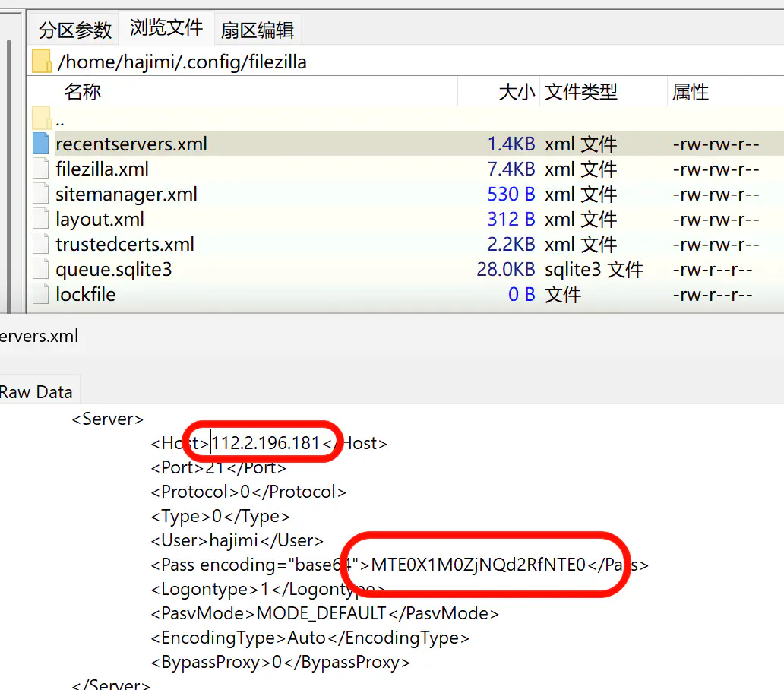784x690 pixels.
Task: Sort files by 名称 column header
Action: click(83, 93)
